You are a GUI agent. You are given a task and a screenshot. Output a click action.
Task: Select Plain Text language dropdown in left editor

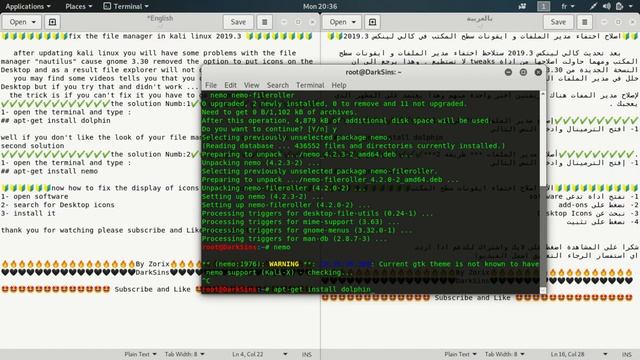[140, 354]
